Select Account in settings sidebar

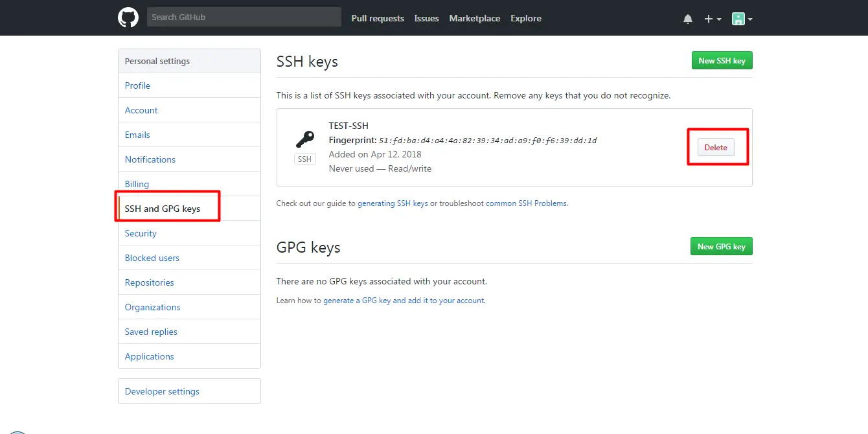(x=189, y=110)
